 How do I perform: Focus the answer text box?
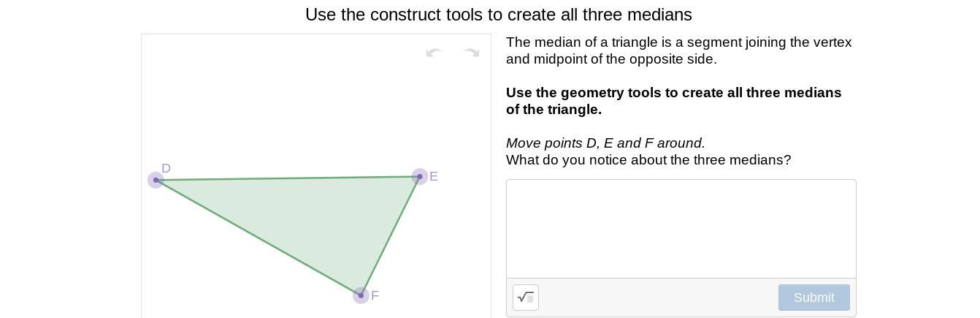point(681,228)
